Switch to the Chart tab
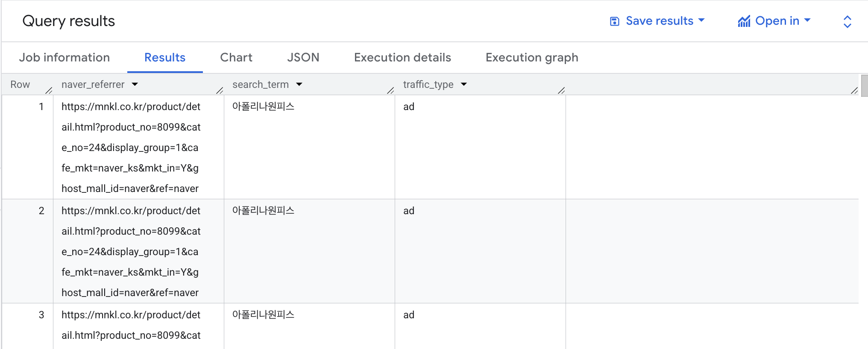 236,58
